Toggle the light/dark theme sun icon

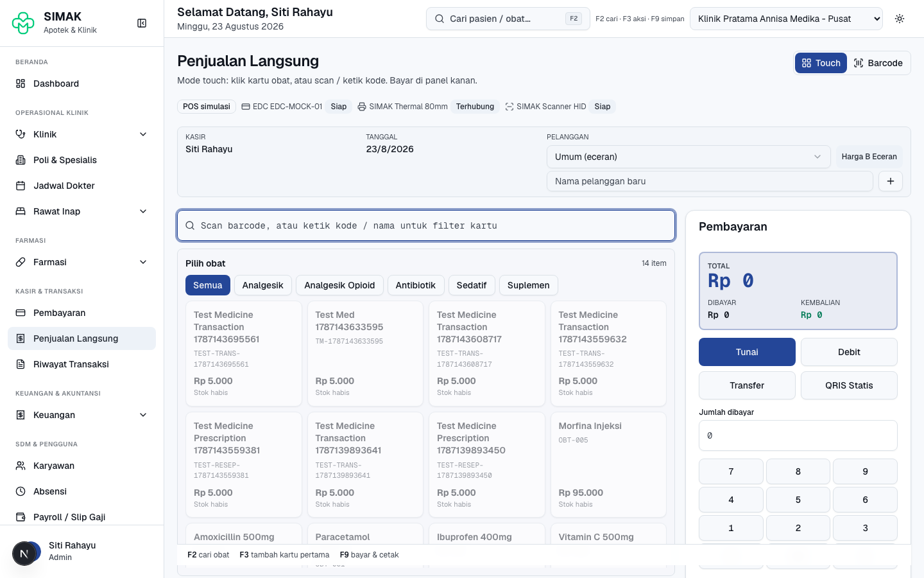point(900,19)
